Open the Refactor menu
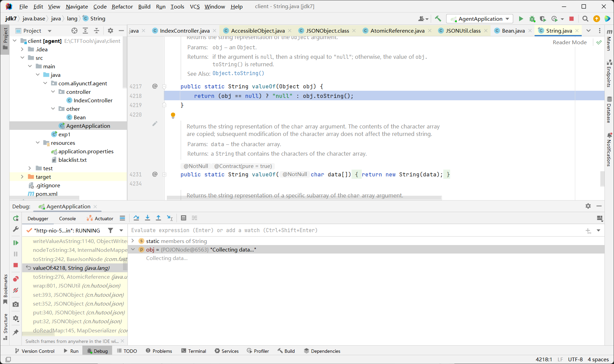The width and height of the screenshot is (614, 364). tap(122, 6)
